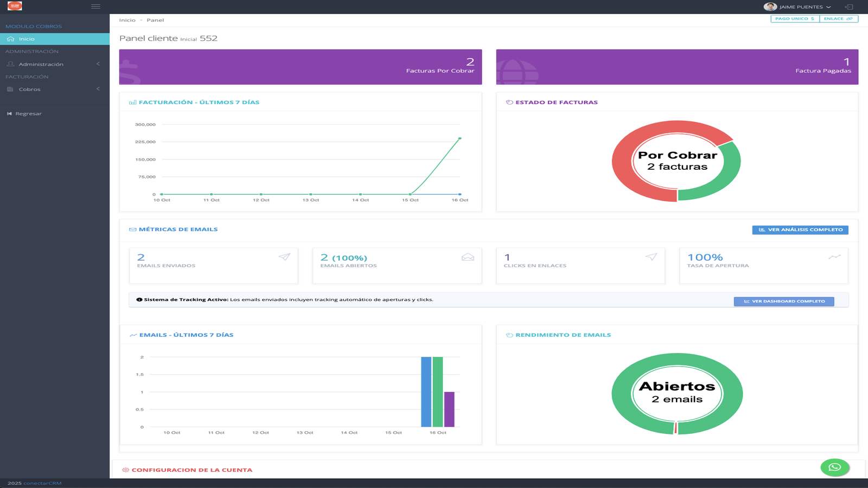Click the logout icon at top right
Viewport: 868px width, 488px height.
point(849,7)
